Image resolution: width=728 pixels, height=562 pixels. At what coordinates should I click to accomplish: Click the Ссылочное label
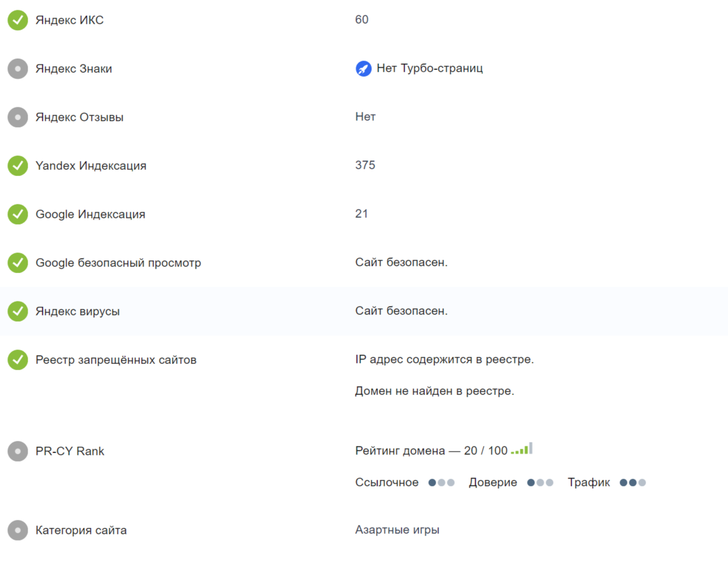click(387, 482)
